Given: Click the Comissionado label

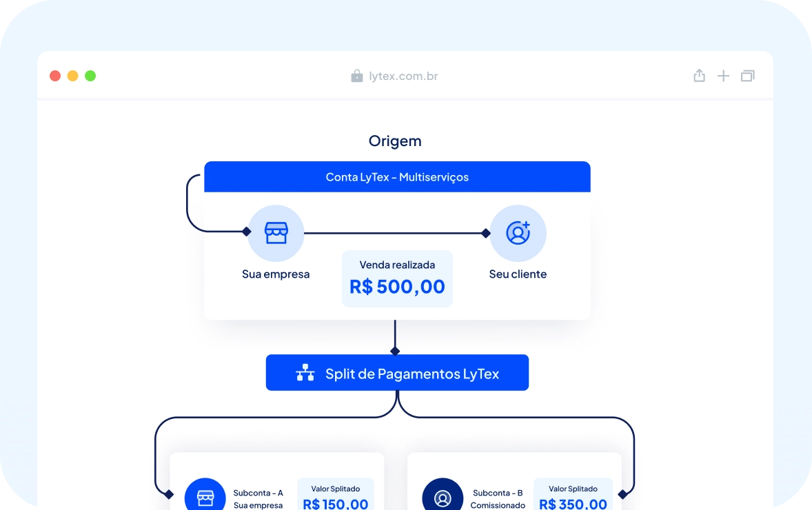Looking at the screenshot, I should (498, 505).
